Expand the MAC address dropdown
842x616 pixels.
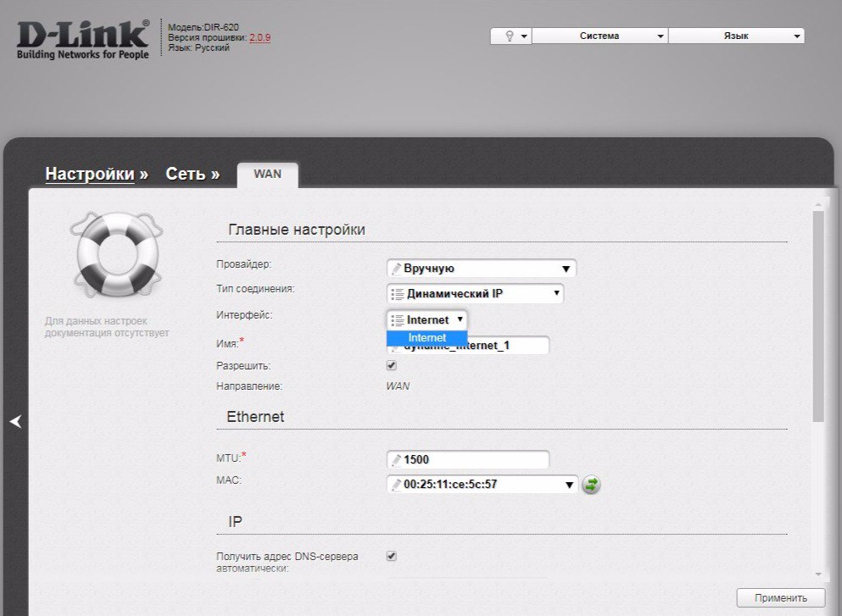click(x=482, y=485)
